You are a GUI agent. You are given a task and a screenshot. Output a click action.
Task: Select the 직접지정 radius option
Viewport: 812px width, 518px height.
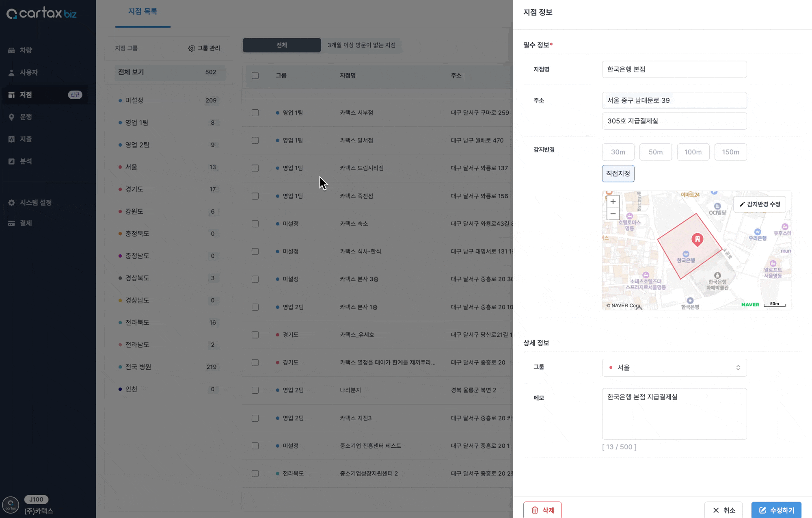click(x=618, y=173)
